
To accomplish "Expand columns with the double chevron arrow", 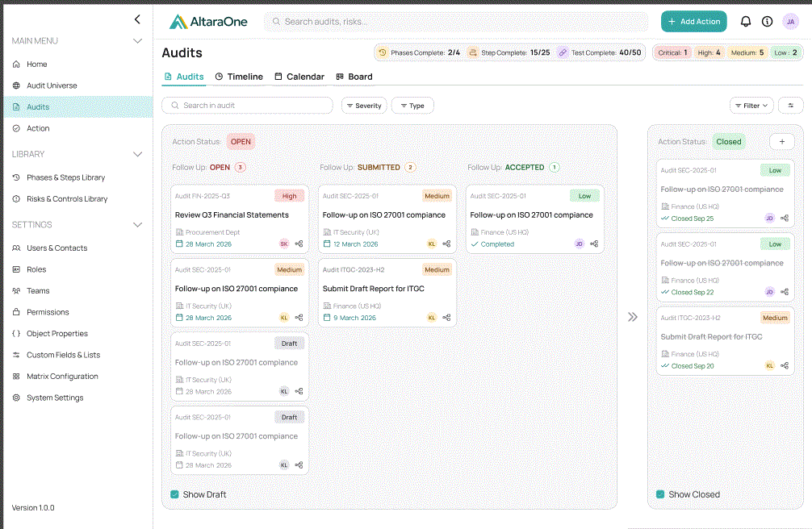I will click(x=632, y=317).
